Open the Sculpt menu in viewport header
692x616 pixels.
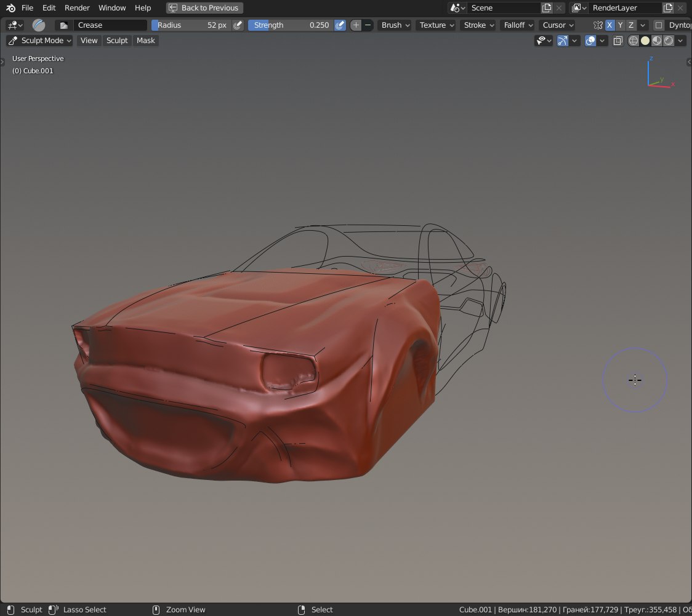117,41
